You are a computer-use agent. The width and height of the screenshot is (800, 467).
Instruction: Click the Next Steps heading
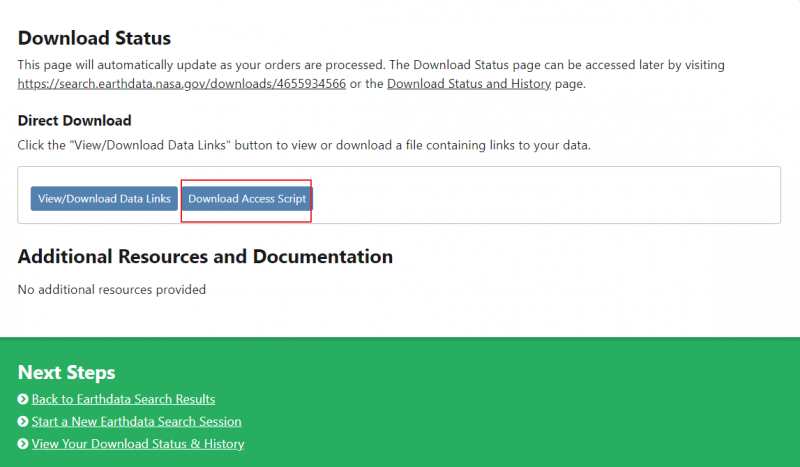click(x=66, y=373)
